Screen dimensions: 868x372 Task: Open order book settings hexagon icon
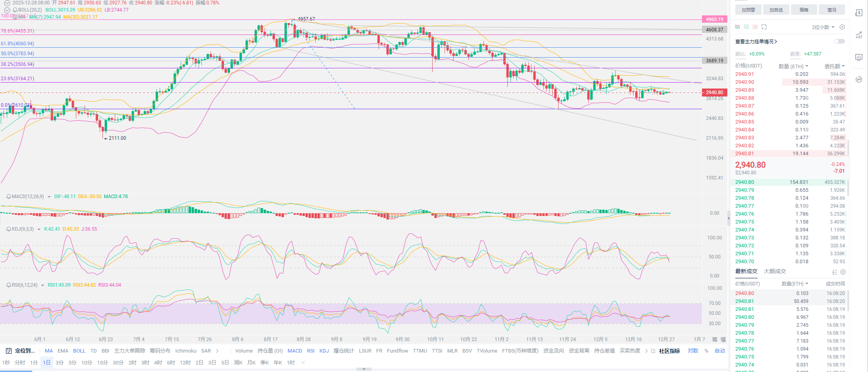(842, 27)
